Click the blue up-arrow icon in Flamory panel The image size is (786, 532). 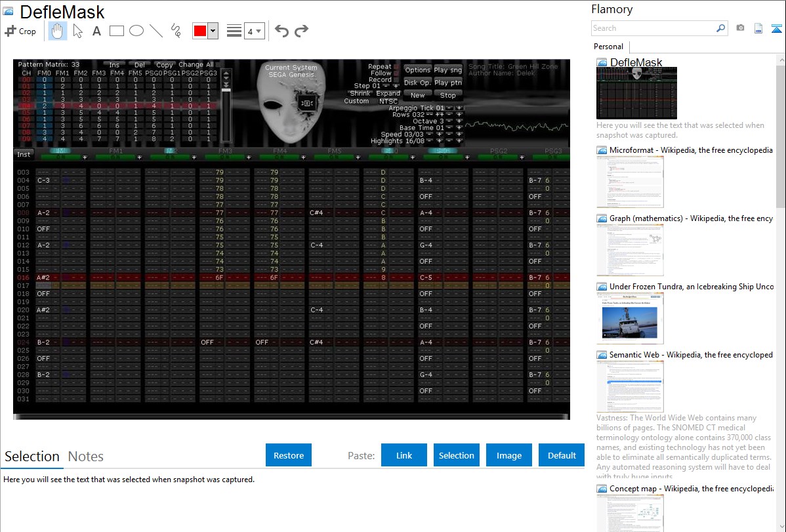(776, 28)
